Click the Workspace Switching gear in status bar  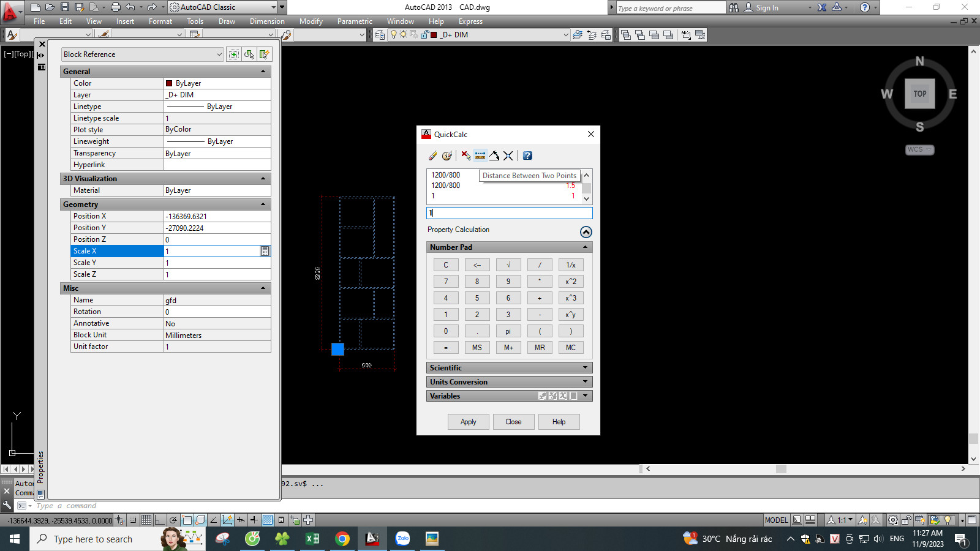(893, 520)
